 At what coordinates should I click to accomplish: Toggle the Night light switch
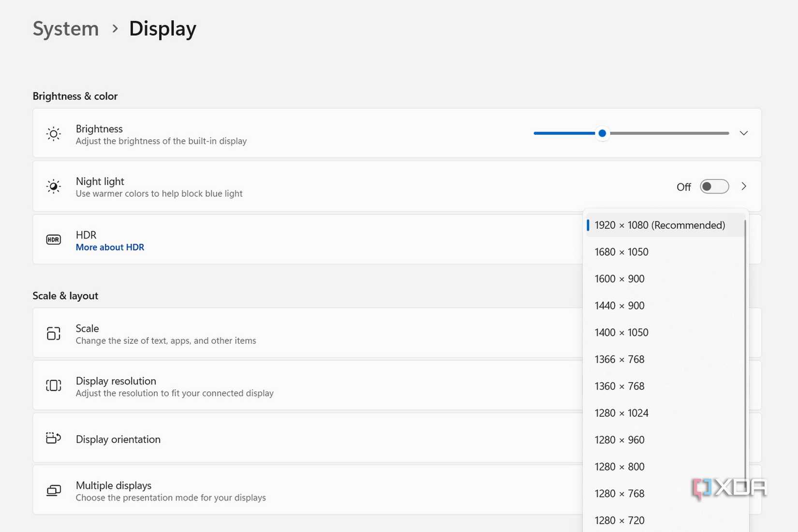(x=714, y=187)
